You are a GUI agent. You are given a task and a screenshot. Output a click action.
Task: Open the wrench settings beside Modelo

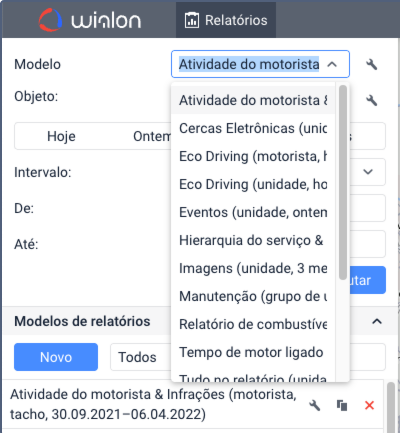pos(372,64)
